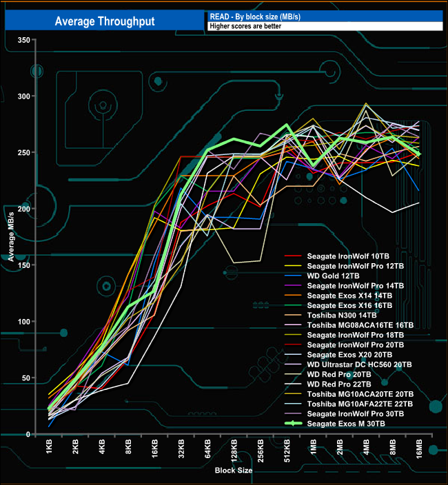Click the '200' y-axis value
This screenshot has width=448, height=485.
(24, 209)
